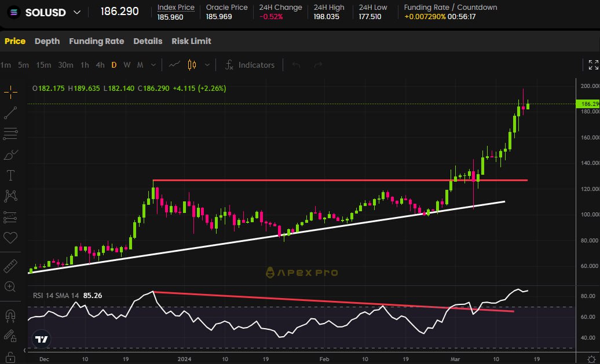Image resolution: width=600 pixels, height=364 pixels.
Task: Select the 15m timeframe
Action: [43, 65]
